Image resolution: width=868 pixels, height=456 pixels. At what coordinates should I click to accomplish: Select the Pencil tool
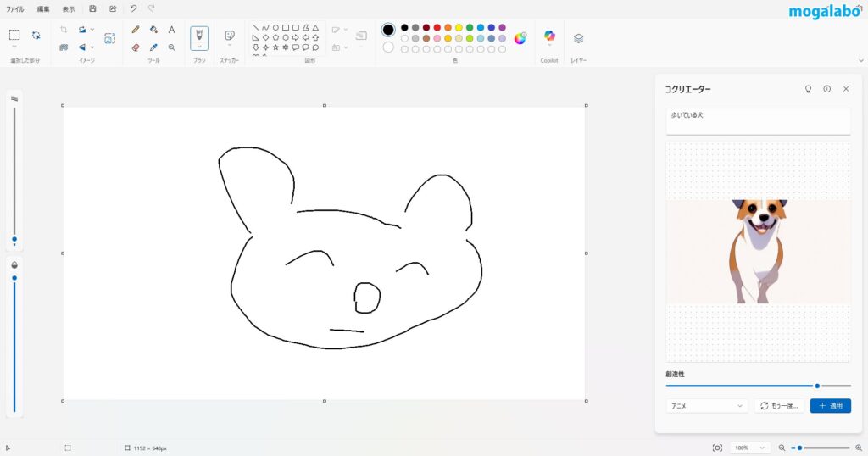click(136, 30)
